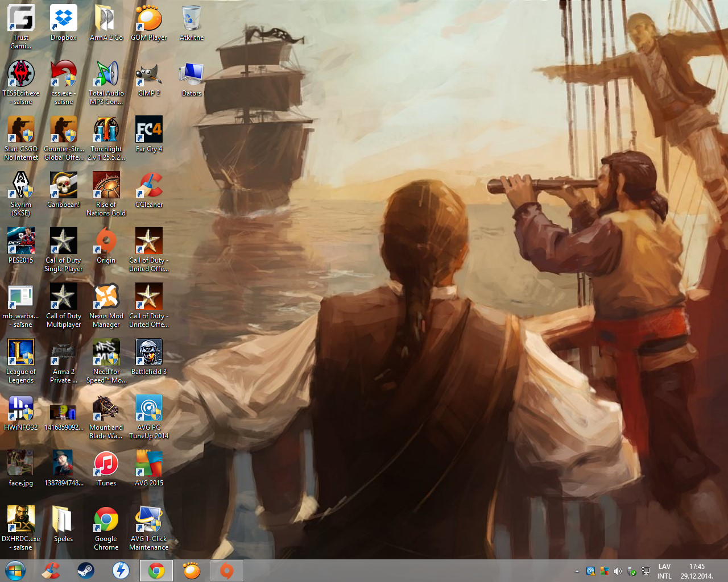This screenshot has width=728, height=582.
Task: Open the Windows Start menu
Action: click(15, 570)
